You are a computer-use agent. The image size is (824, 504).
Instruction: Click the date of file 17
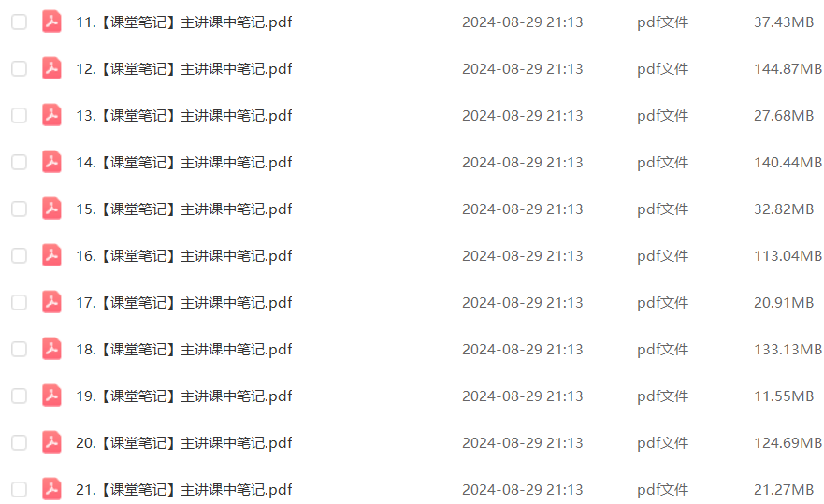pos(522,303)
